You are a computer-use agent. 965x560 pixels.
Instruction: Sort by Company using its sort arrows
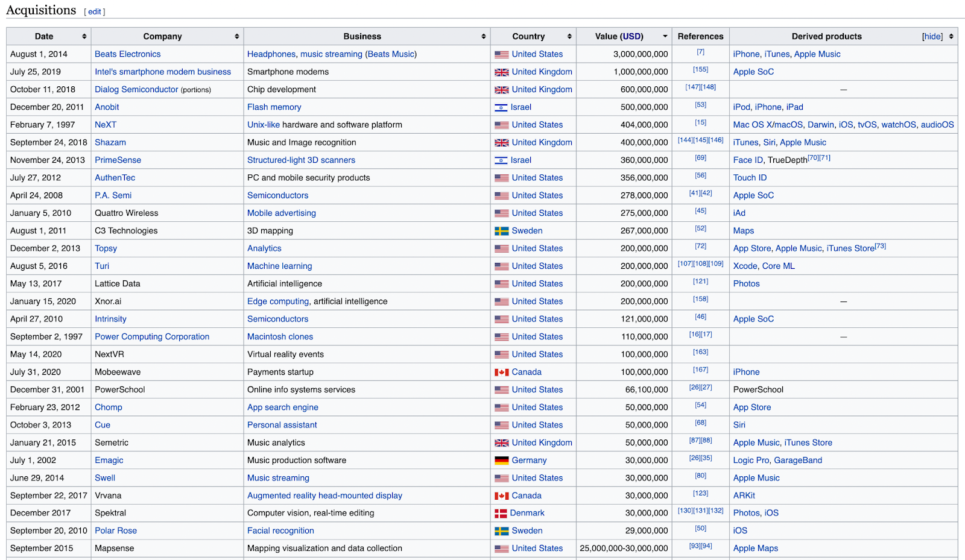point(237,37)
